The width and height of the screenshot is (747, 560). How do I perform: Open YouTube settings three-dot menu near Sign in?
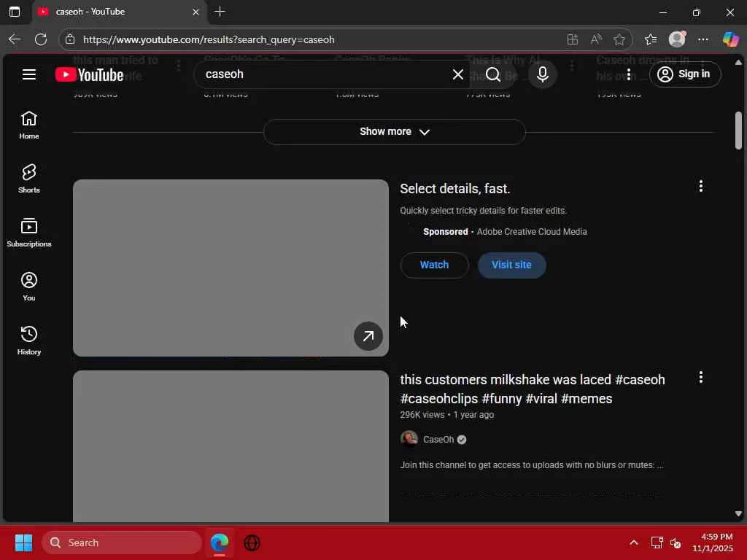coord(629,74)
